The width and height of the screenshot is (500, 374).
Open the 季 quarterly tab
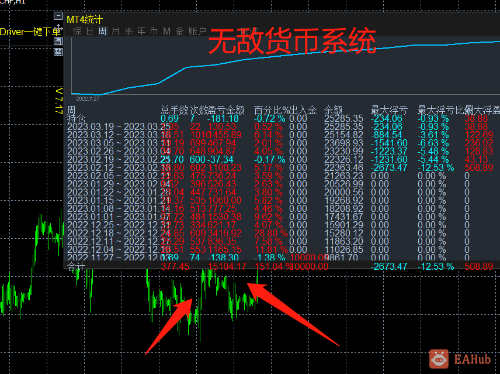click(129, 31)
